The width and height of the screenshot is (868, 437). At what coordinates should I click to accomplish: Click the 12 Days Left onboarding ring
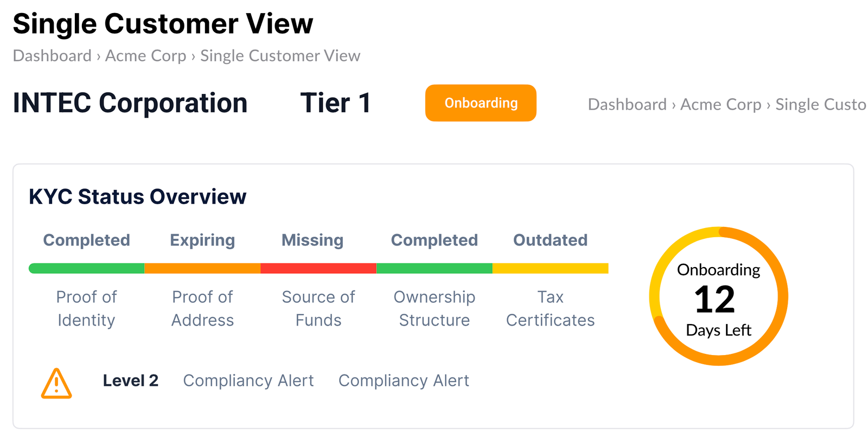click(718, 296)
